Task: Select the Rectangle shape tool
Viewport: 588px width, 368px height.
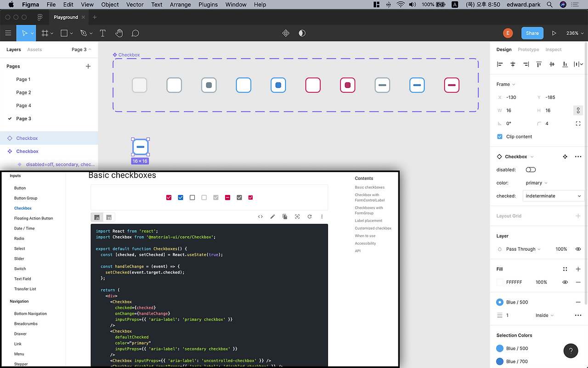Action: click(64, 33)
